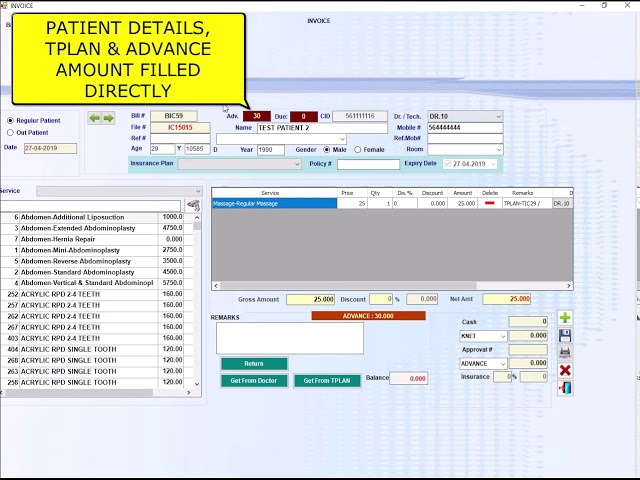Click the Due amount box showing 0
The height and width of the screenshot is (480, 640).
coord(304,117)
